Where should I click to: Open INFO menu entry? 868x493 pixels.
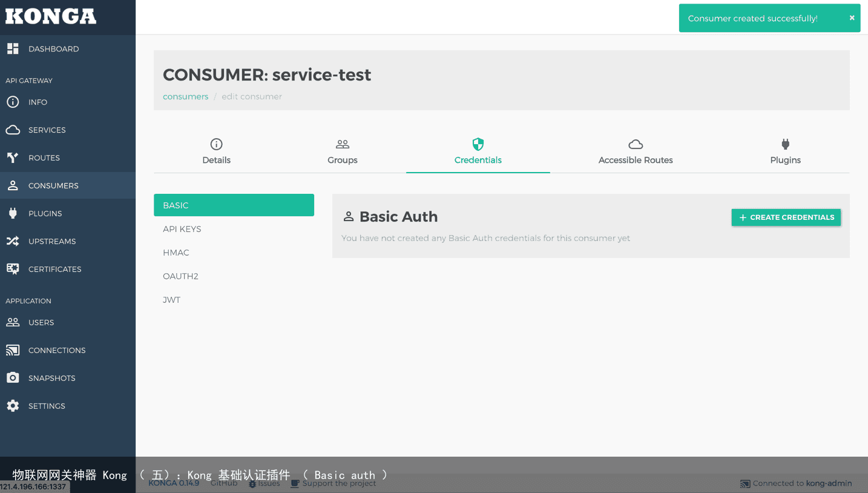pyautogui.click(x=68, y=102)
